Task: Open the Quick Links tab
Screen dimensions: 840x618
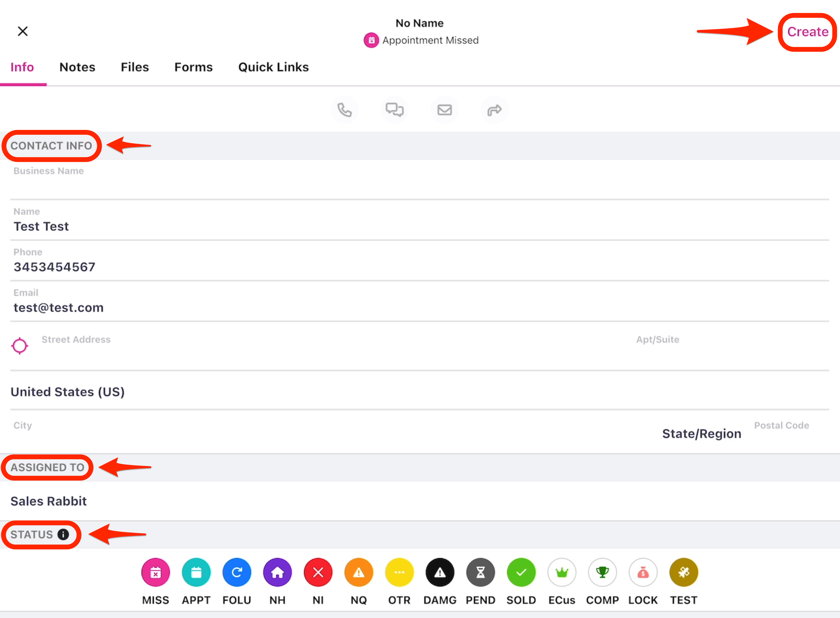Action: [x=273, y=67]
